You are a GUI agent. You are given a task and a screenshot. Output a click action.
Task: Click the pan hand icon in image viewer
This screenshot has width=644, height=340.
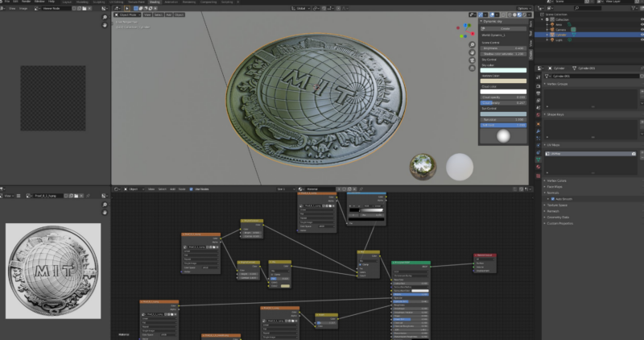click(105, 25)
